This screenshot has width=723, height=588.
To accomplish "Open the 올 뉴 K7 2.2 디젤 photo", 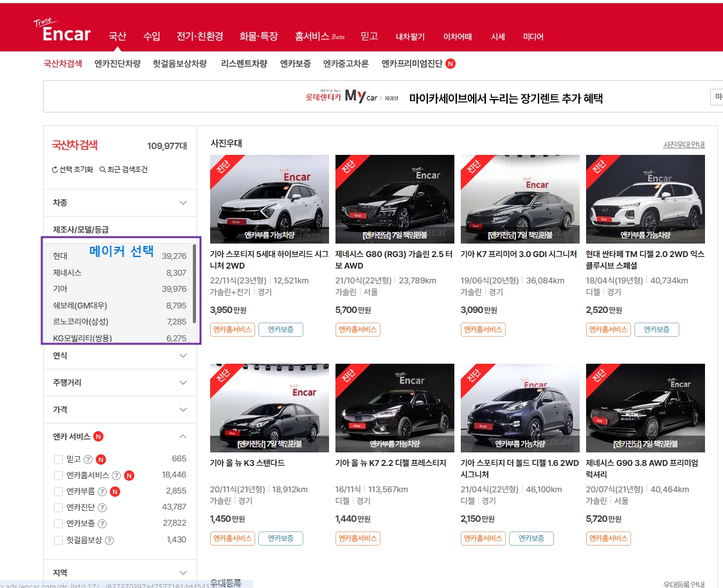I will [395, 408].
